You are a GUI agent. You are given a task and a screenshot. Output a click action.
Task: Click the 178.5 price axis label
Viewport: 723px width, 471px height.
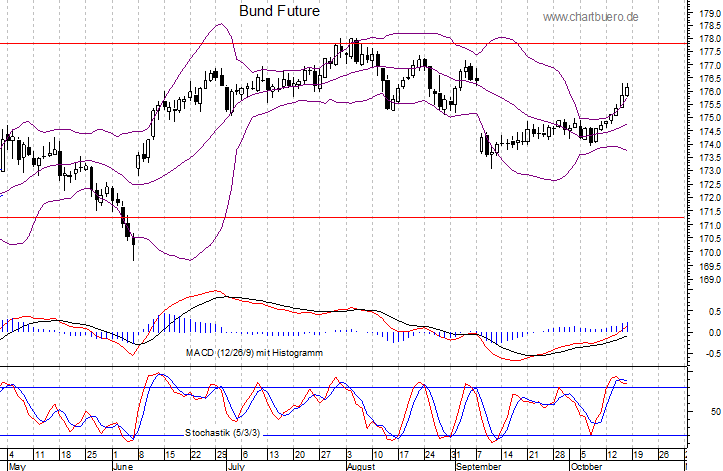coord(710,25)
